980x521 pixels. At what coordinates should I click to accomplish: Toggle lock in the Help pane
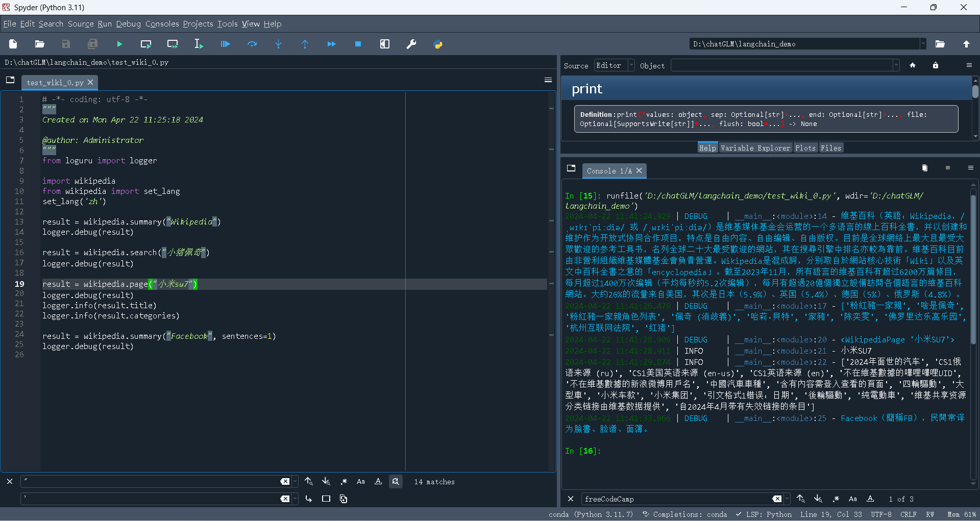[936, 65]
